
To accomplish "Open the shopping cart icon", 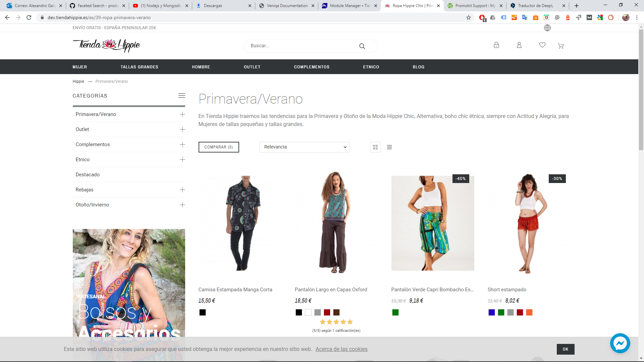I will click(561, 46).
